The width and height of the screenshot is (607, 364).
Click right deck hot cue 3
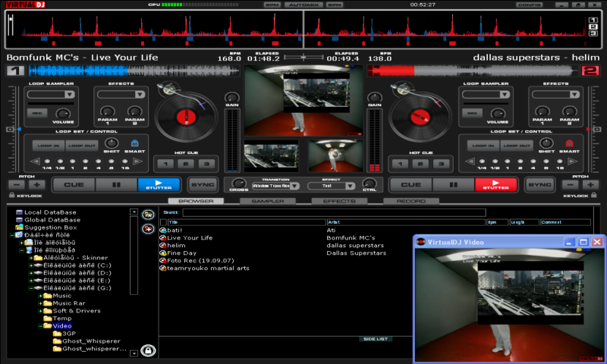pyautogui.click(x=441, y=164)
